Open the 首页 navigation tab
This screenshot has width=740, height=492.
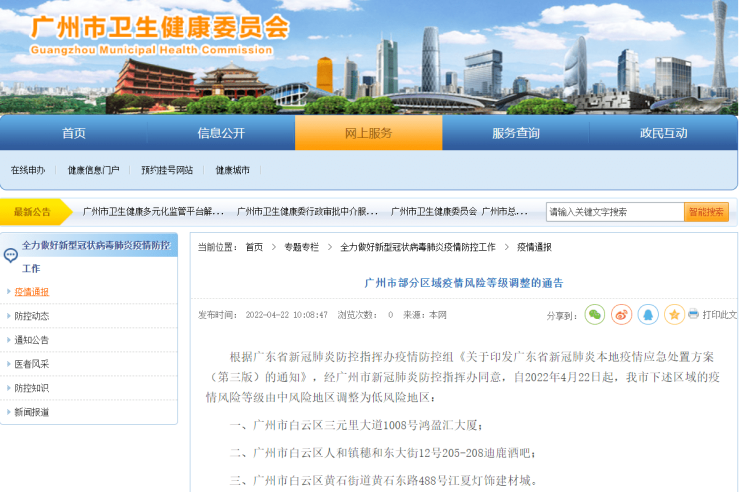(74, 133)
